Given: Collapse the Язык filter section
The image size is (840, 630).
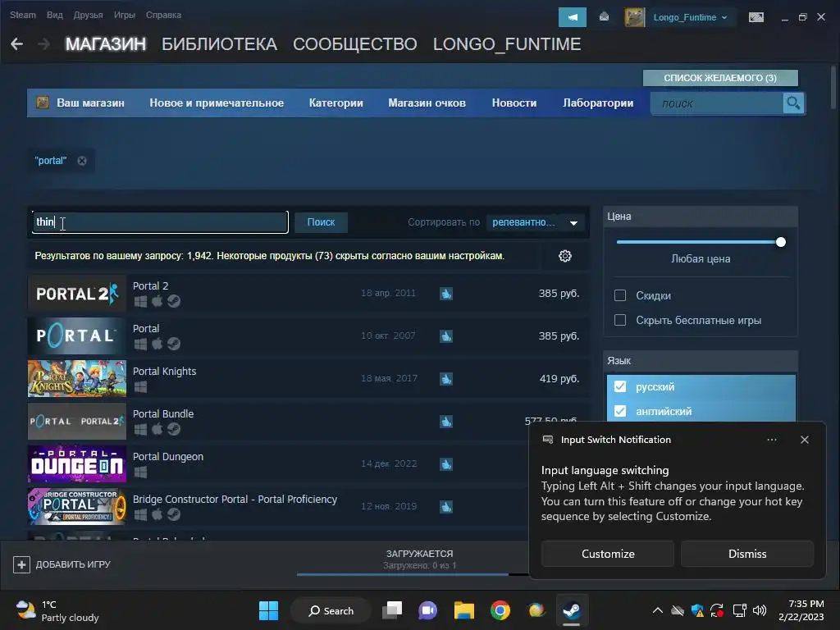Looking at the screenshot, I should pos(701,361).
